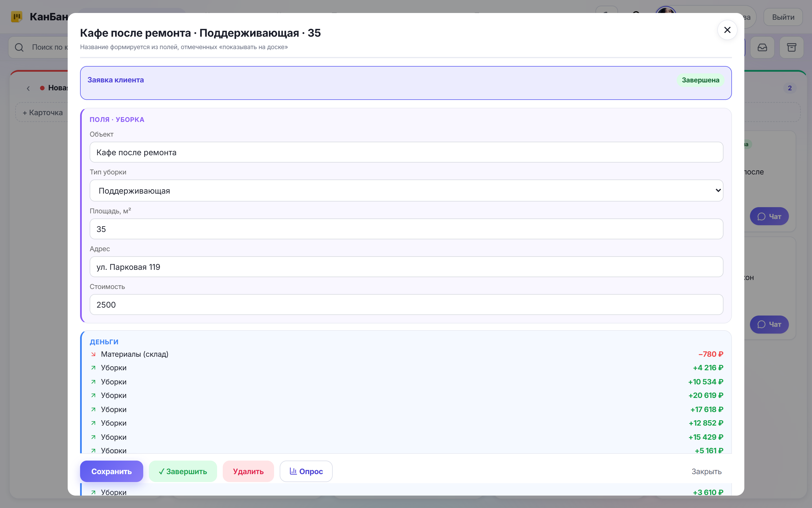Open the Тип уборки dropdown
812x508 pixels.
tap(406, 190)
